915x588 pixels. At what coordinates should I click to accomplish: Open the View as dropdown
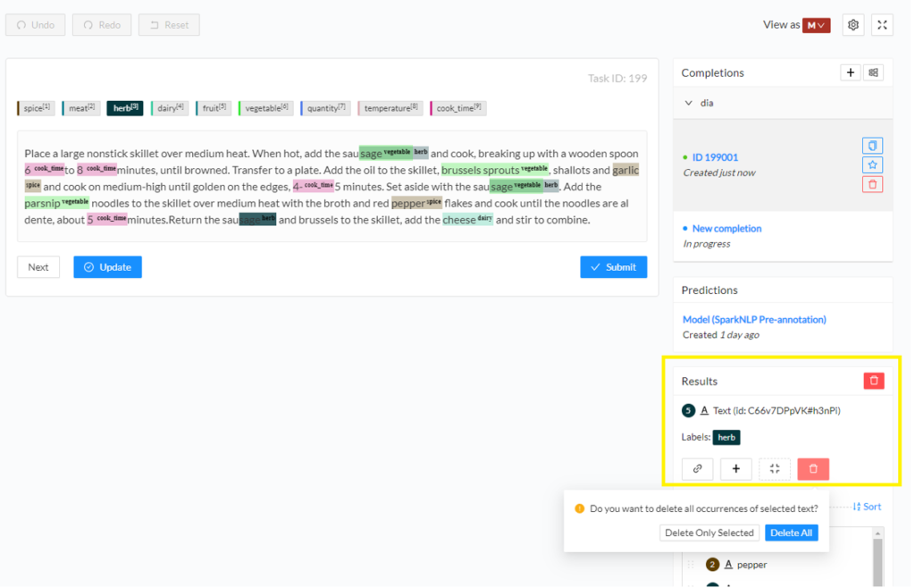(818, 24)
